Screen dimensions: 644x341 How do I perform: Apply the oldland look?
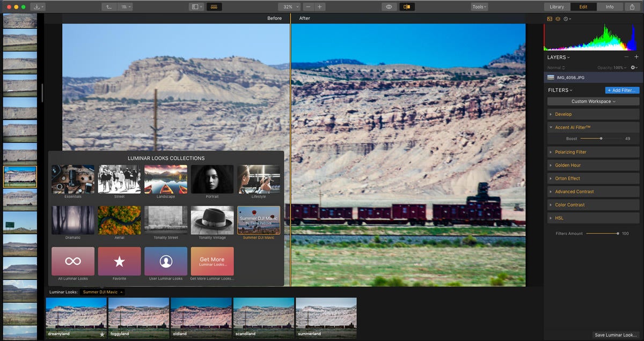tap(201, 318)
